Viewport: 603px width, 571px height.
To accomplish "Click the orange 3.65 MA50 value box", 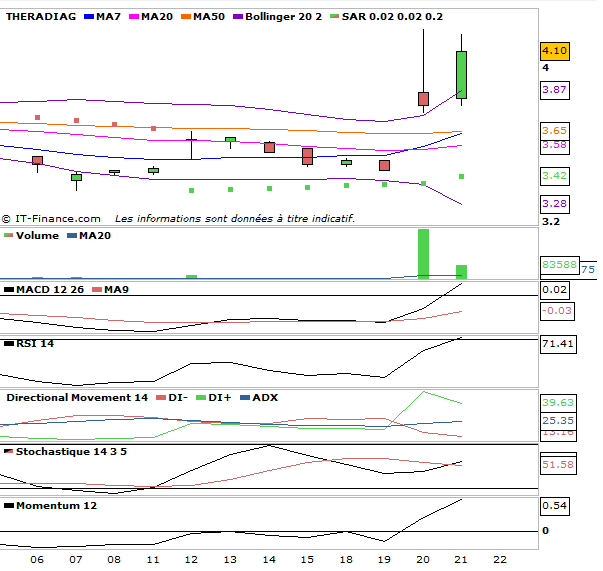I will tap(555, 131).
